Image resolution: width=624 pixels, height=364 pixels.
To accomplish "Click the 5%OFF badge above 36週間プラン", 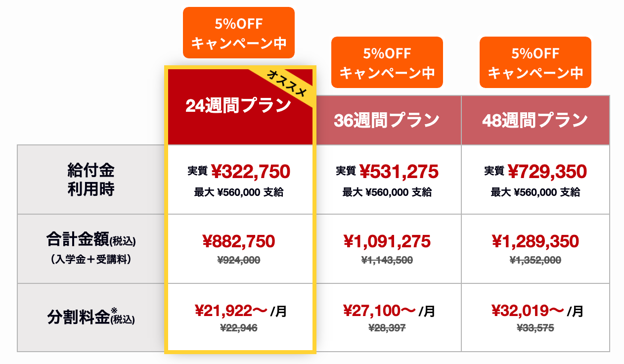I will [387, 62].
